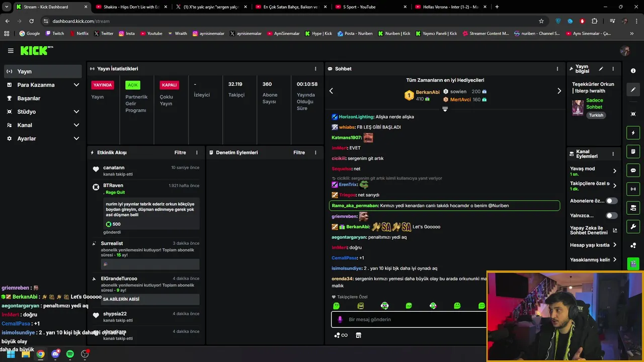Go to next top gifter with right arrow
The width and height of the screenshot is (644, 362).
pyautogui.click(x=559, y=91)
